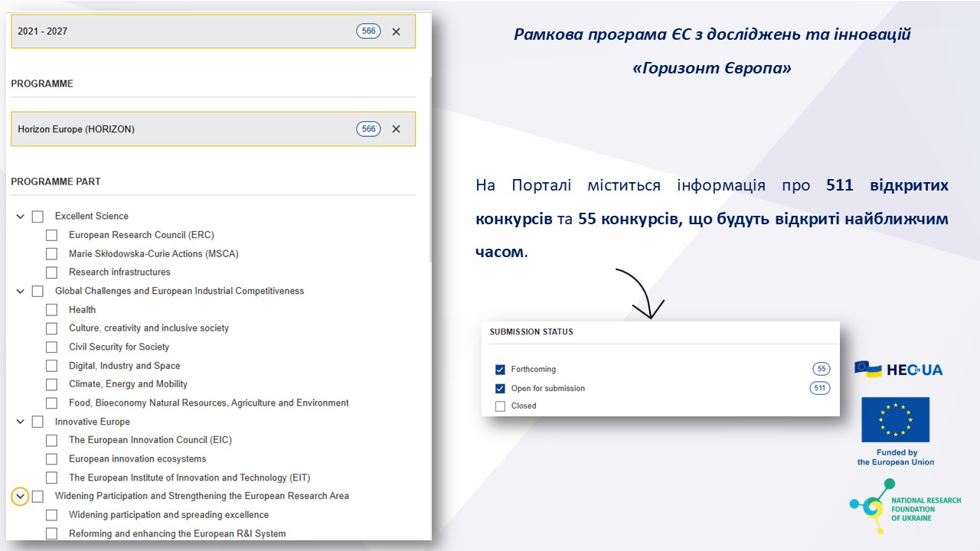The width and height of the screenshot is (980, 551).
Task: Click the 566 count badge beside 2021 - 2027
Action: click(368, 31)
